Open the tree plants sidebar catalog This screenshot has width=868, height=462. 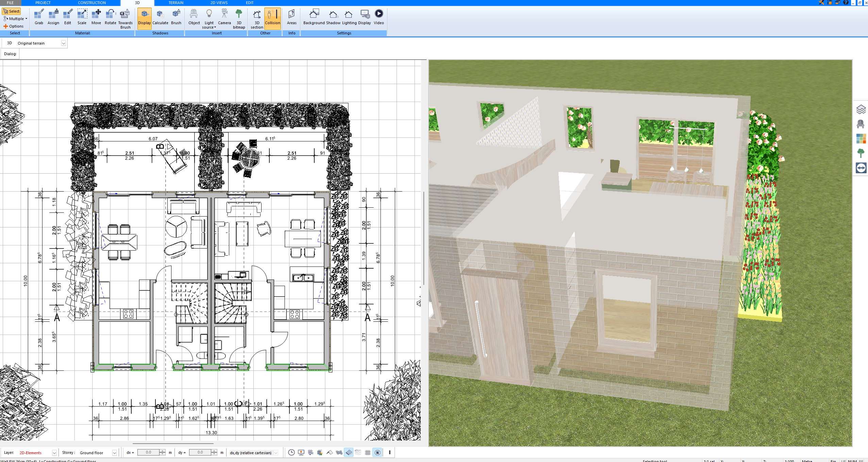(861, 153)
